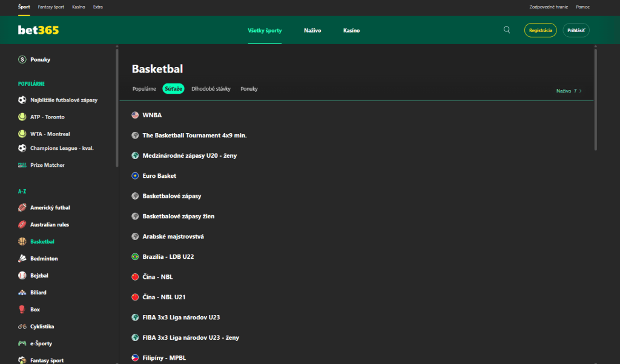The height and width of the screenshot is (364, 620).
Task: Open the Dlhodobé stávky tab
Action: (x=211, y=89)
